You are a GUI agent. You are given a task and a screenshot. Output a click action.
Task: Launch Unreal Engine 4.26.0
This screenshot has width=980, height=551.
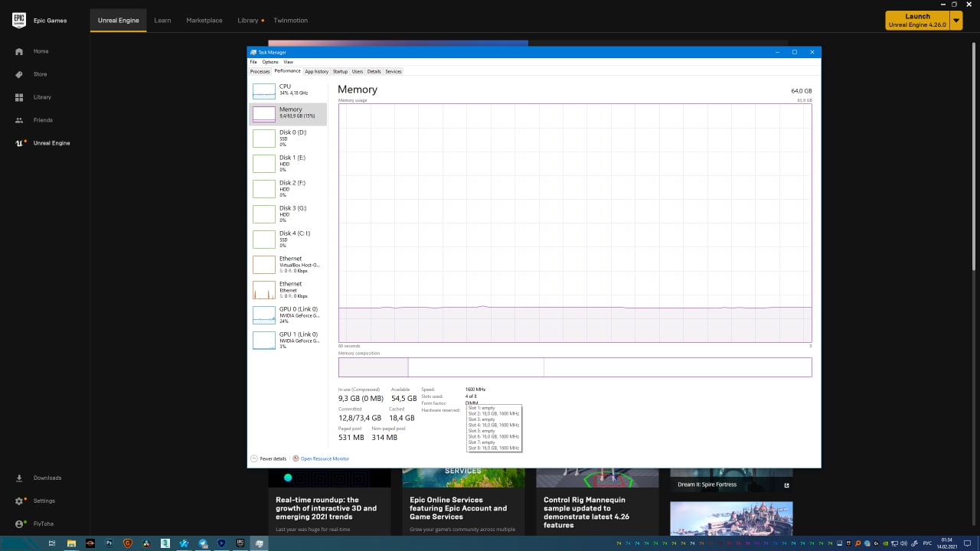click(x=917, y=21)
